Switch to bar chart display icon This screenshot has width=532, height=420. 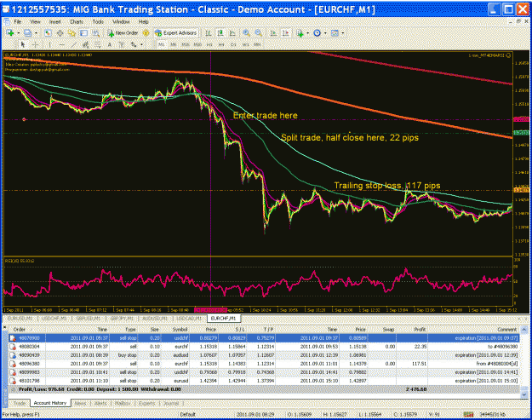[209, 33]
